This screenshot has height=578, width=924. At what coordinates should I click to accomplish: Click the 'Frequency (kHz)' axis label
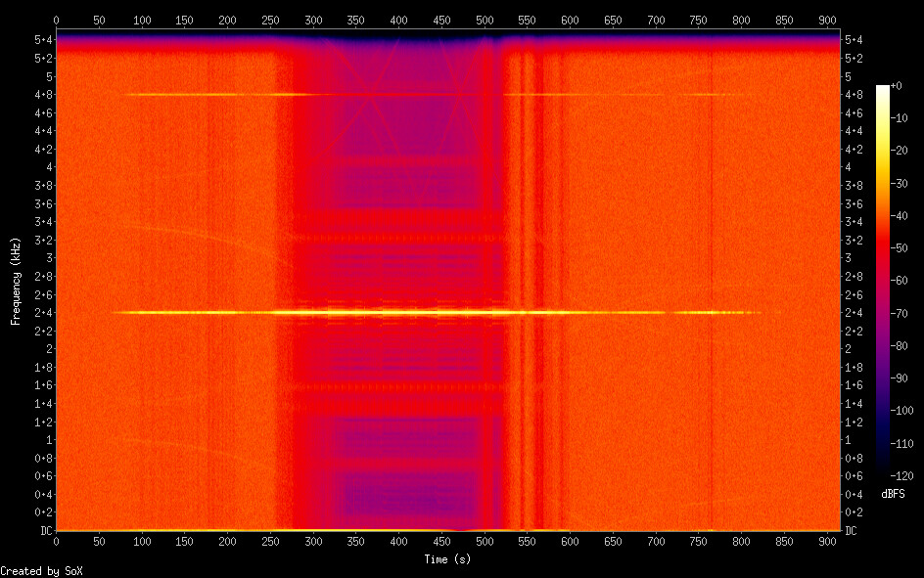pos(16,281)
